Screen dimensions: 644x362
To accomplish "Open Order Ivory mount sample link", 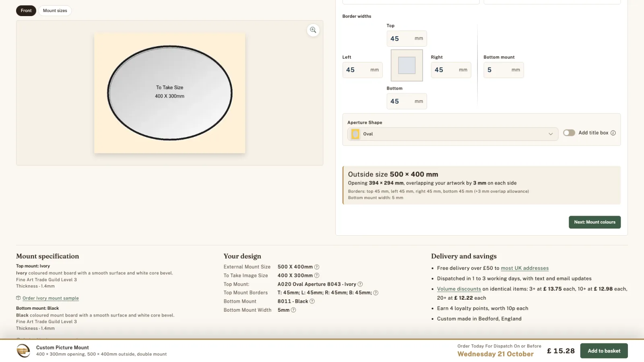I will pos(51,298).
